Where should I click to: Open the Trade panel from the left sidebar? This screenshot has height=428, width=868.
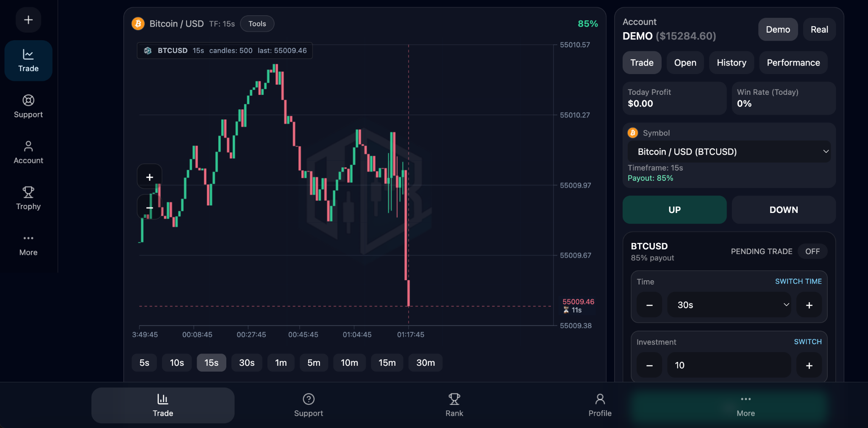(x=28, y=60)
